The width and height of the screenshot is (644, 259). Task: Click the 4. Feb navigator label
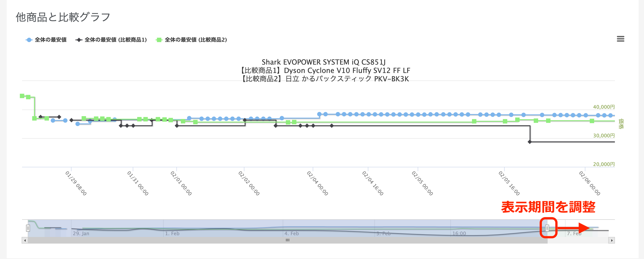point(292,233)
